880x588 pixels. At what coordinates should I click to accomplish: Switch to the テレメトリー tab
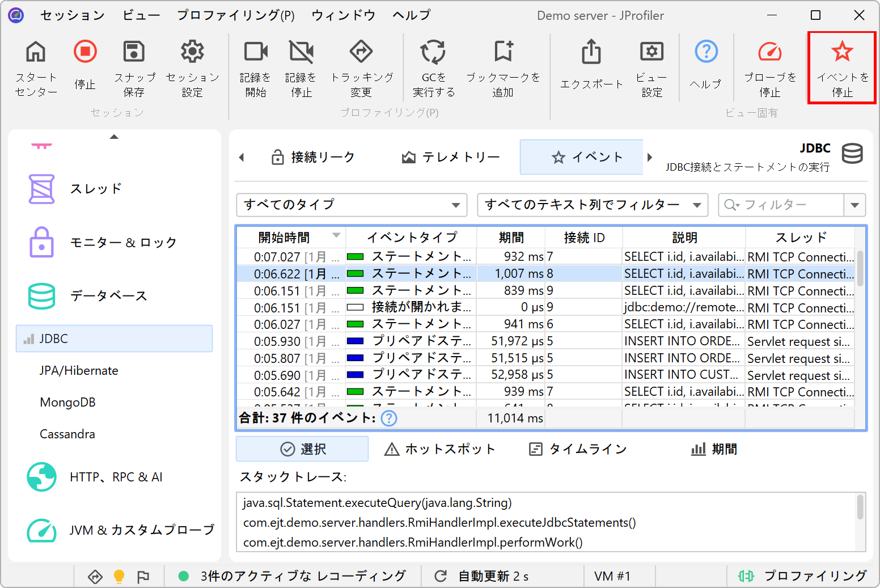tap(451, 157)
